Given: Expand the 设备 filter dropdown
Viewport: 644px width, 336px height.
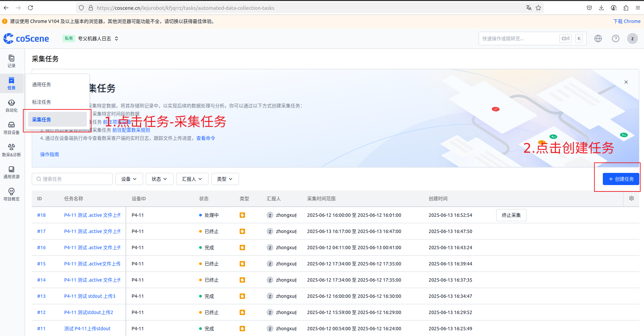Looking at the screenshot, I should point(129,179).
